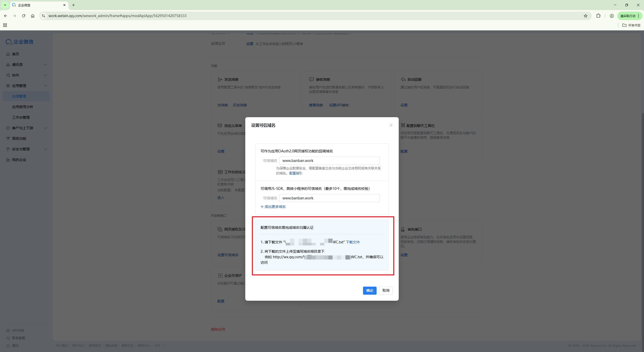Click 配置 under 配置到聊天工具栏
The image size is (644, 352).
[x=404, y=151]
